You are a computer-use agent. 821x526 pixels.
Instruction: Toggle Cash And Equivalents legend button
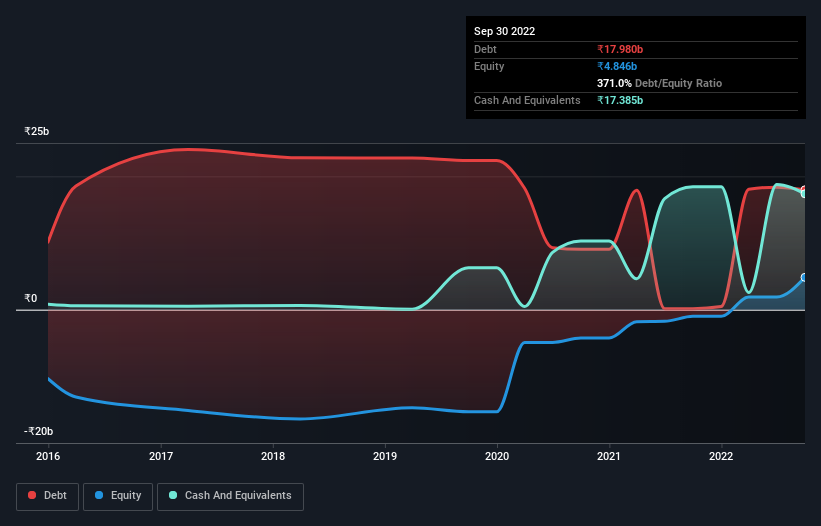(230, 496)
